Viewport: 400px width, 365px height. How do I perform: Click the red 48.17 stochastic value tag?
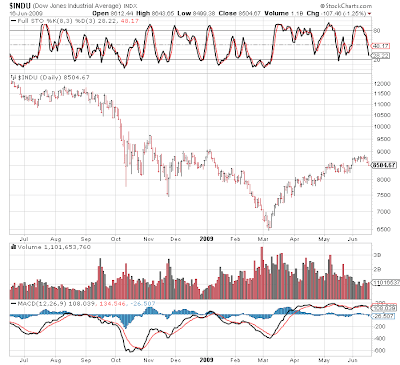380,46
